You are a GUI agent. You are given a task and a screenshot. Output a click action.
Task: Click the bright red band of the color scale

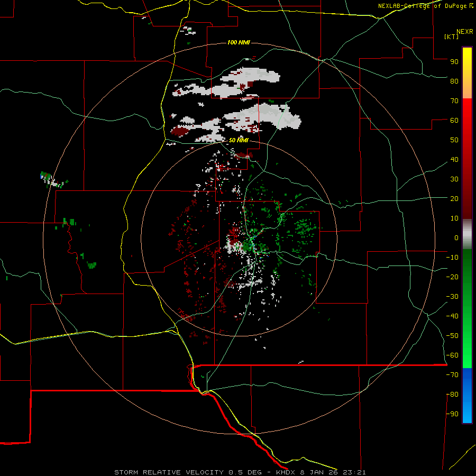pos(467,109)
